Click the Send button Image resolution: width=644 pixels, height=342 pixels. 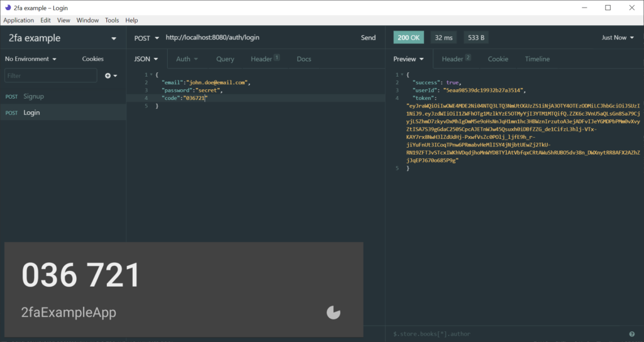(368, 38)
